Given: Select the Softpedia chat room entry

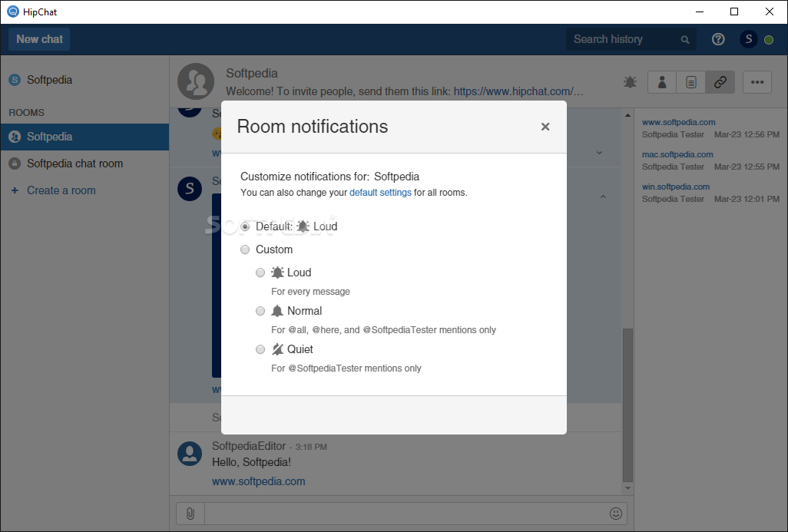Looking at the screenshot, I should pos(84,164).
